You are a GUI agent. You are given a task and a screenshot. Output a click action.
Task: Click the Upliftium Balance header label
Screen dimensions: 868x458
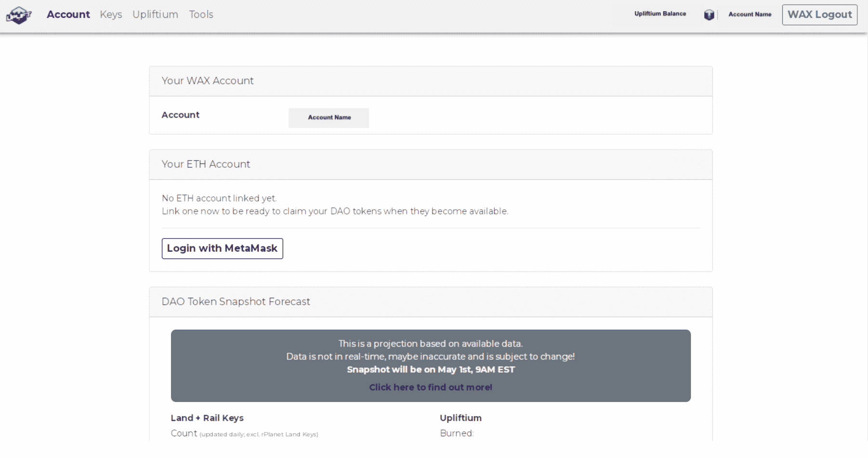click(660, 13)
